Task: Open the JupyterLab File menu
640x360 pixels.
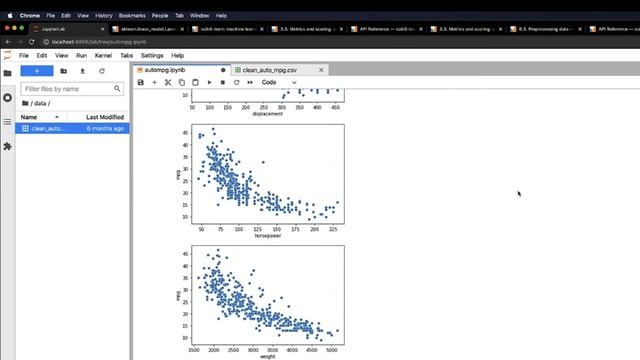Action: [24, 56]
